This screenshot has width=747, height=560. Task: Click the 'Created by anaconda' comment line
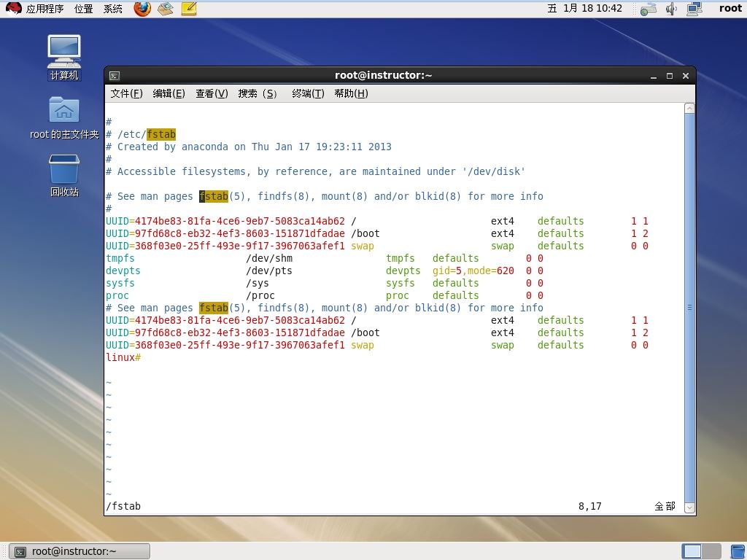(x=249, y=147)
